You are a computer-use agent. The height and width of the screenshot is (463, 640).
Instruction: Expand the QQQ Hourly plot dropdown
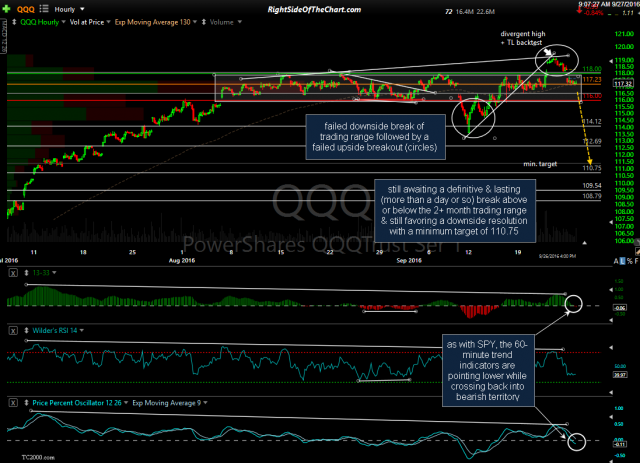coord(63,22)
